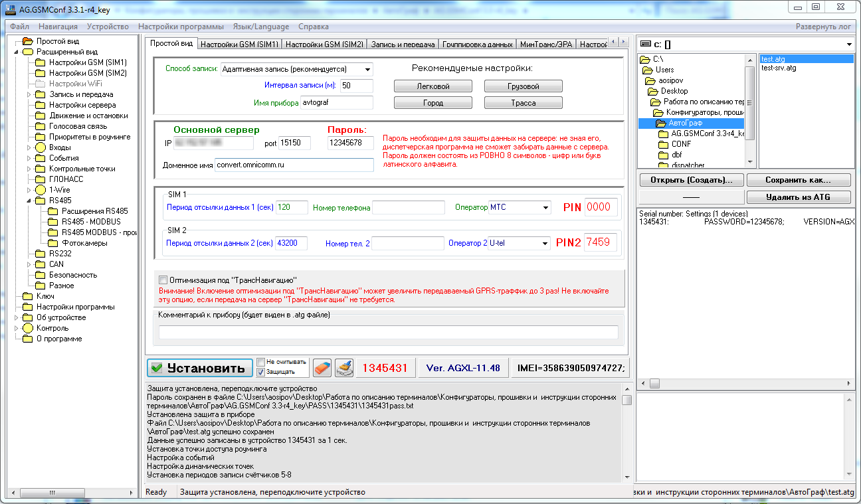Click folder icon of Настройки программы tree node
The width and height of the screenshot is (861, 504).
[x=27, y=307]
